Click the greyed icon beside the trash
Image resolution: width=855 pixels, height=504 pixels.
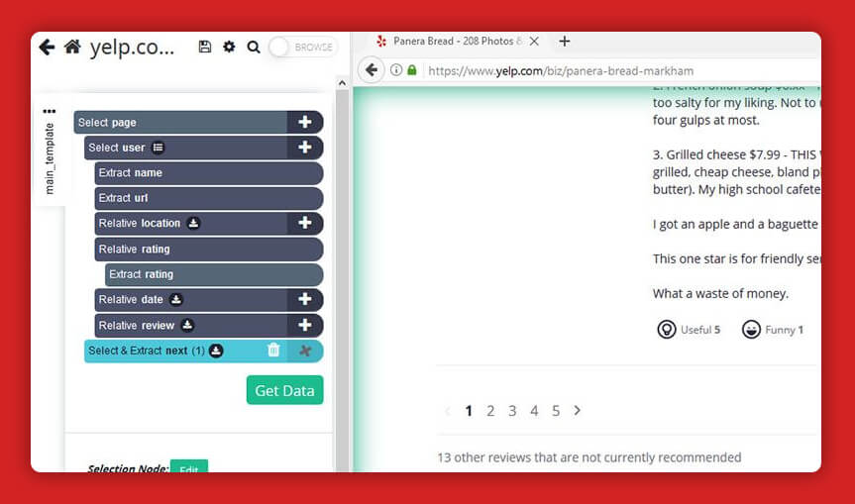[x=305, y=351]
